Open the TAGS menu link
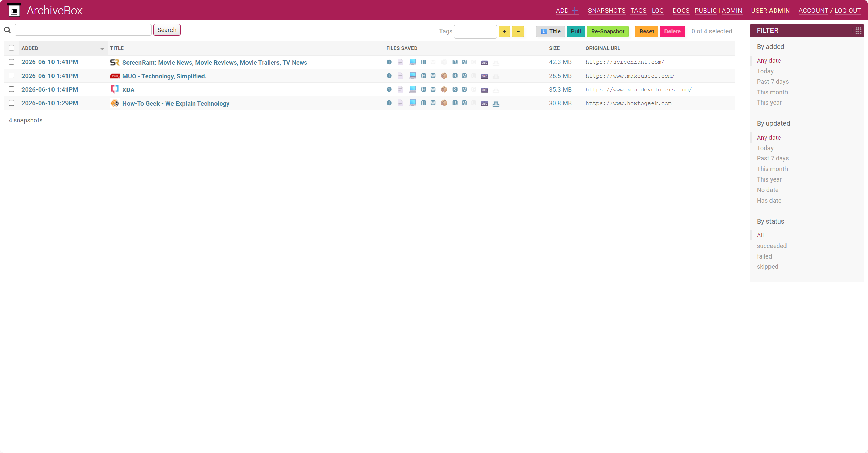 [x=638, y=11]
